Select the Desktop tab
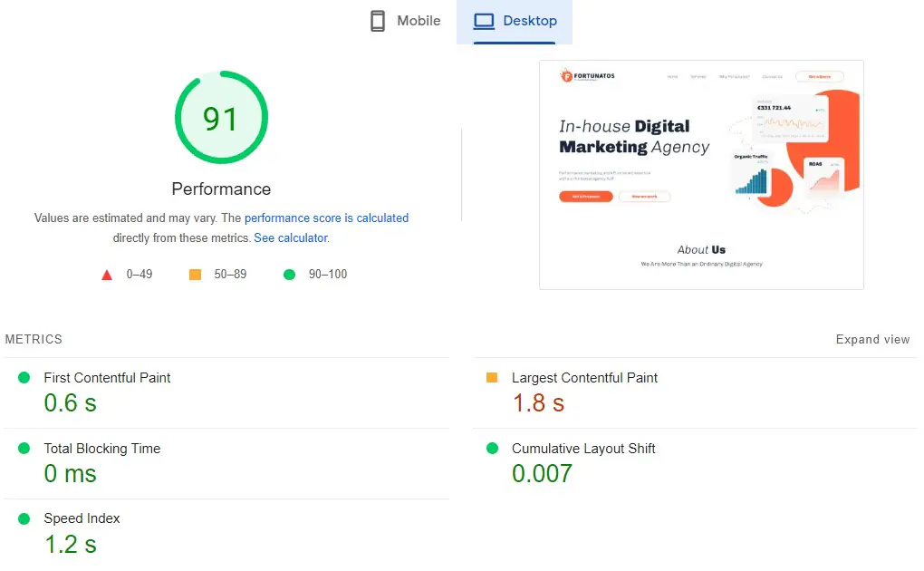The image size is (924, 571). coord(515,21)
